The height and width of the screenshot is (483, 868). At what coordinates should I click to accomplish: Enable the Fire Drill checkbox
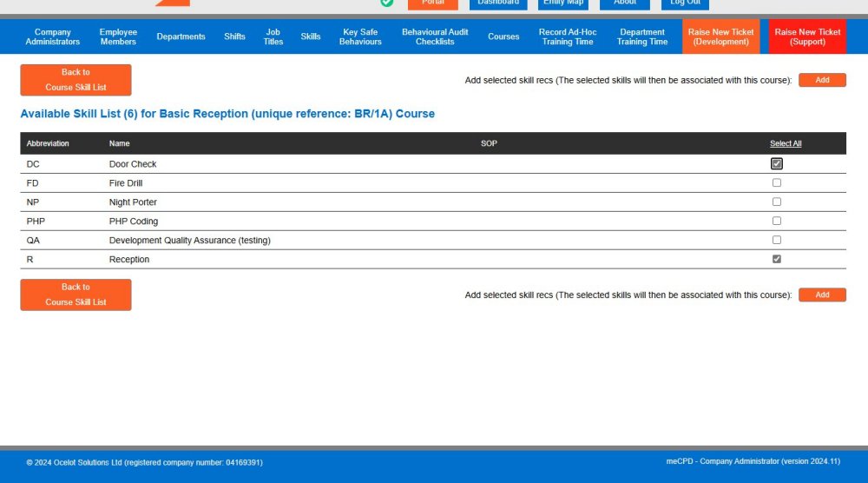(777, 182)
